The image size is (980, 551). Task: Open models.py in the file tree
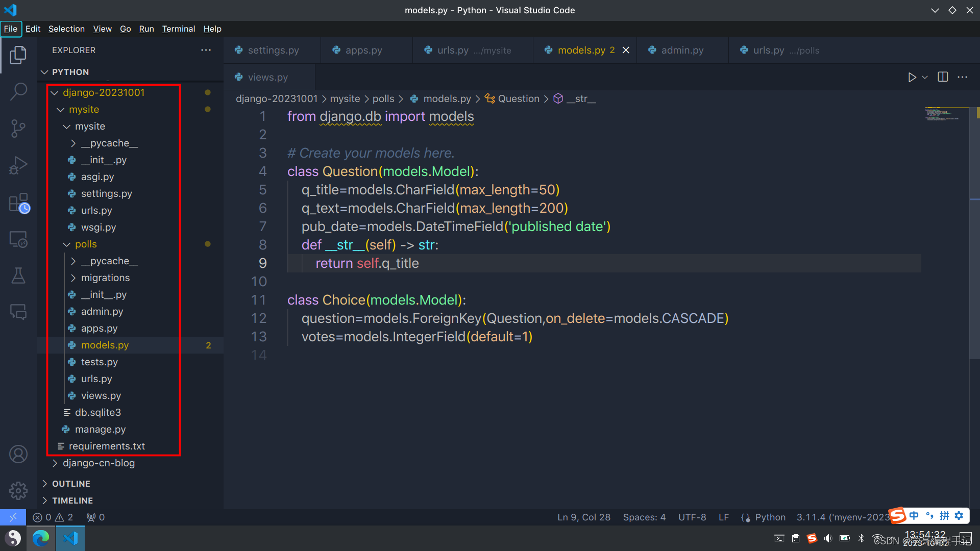(x=105, y=345)
